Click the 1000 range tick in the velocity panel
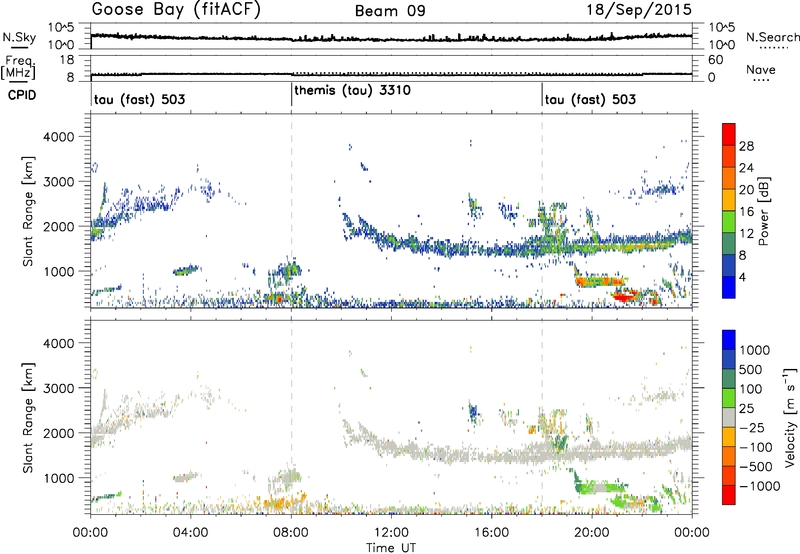The image size is (800, 554). point(58,478)
